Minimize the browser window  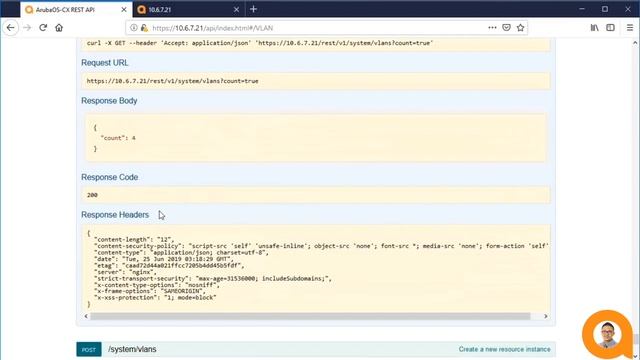pyautogui.click(x=582, y=9)
